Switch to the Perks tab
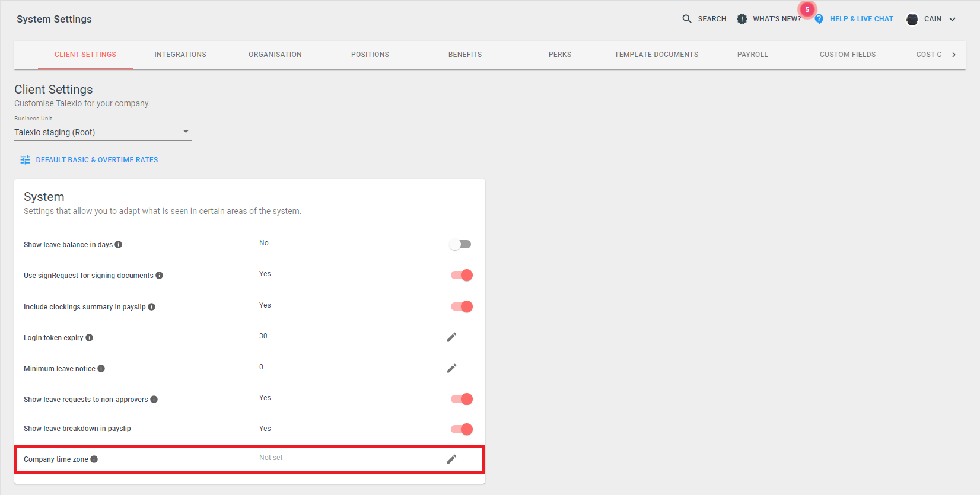 click(x=560, y=55)
